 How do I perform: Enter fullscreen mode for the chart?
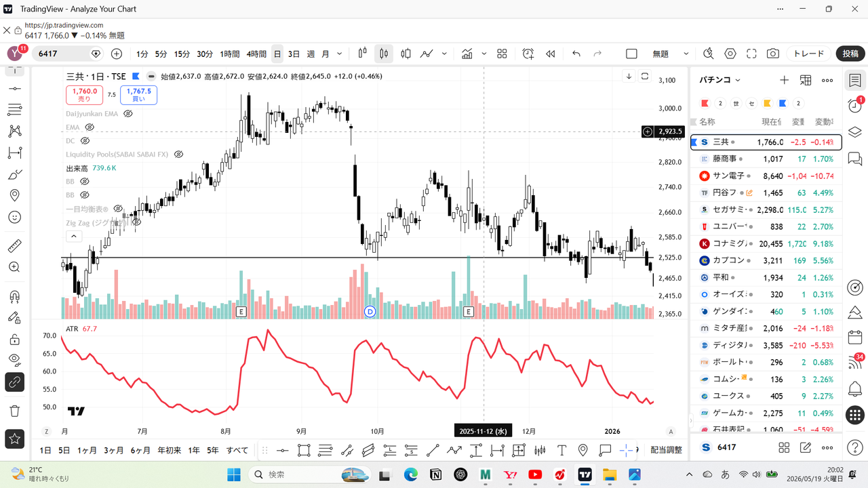pyautogui.click(x=751, y=54)
